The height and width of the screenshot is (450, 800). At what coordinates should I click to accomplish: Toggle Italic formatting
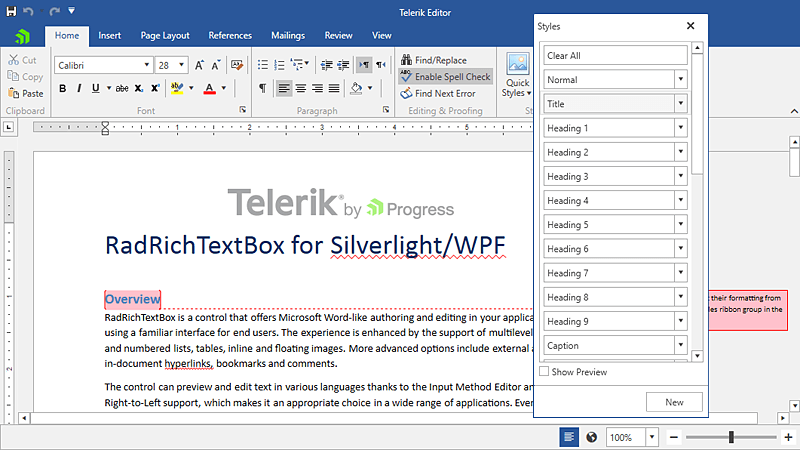coord(79,88)
